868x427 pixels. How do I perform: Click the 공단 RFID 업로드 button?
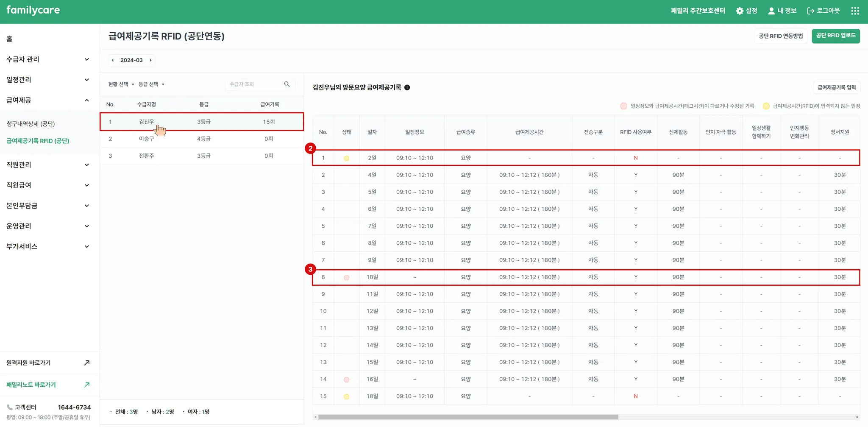click(835, 36)
